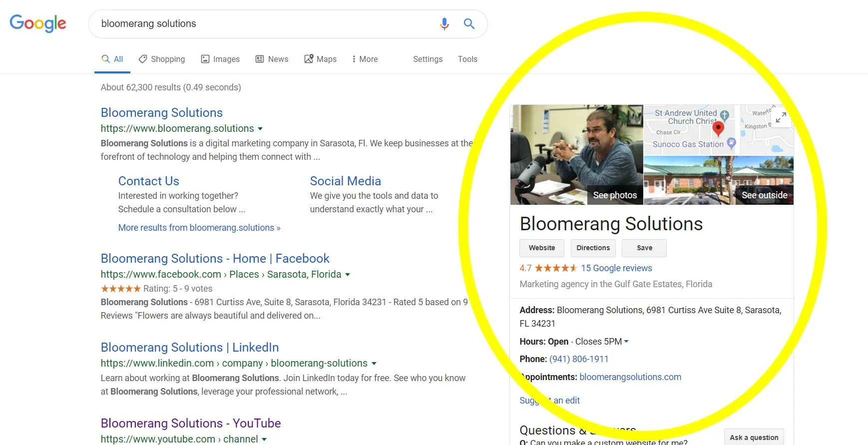Click More results from bloomerang.solutions
Image resolution: width=868 pixels, height=445 pixels.
point(199,228)
